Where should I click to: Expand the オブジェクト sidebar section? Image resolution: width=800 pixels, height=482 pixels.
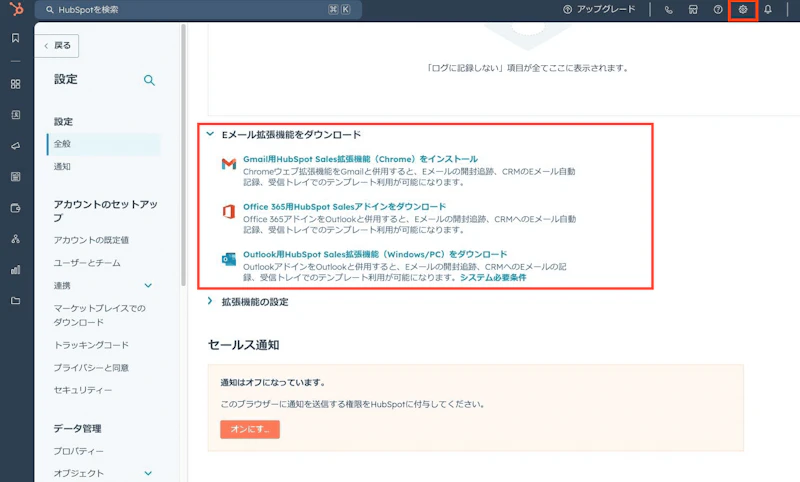[104, 473]
